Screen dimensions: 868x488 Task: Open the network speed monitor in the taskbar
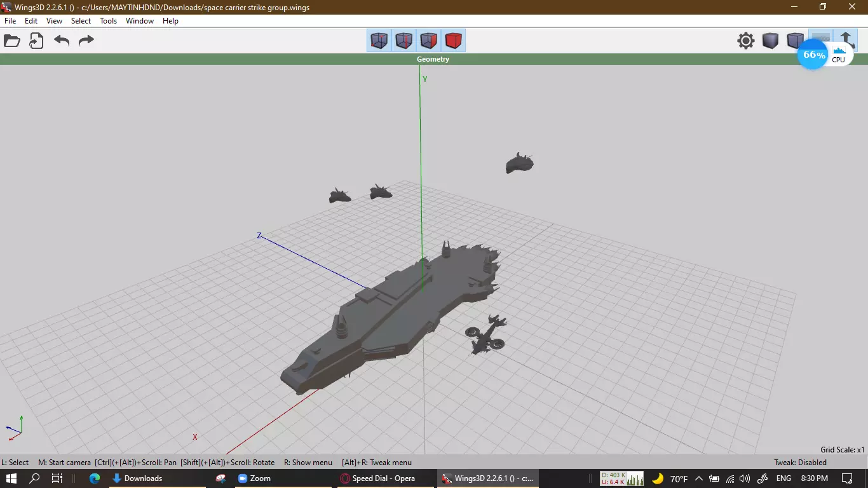pos(622,478)
